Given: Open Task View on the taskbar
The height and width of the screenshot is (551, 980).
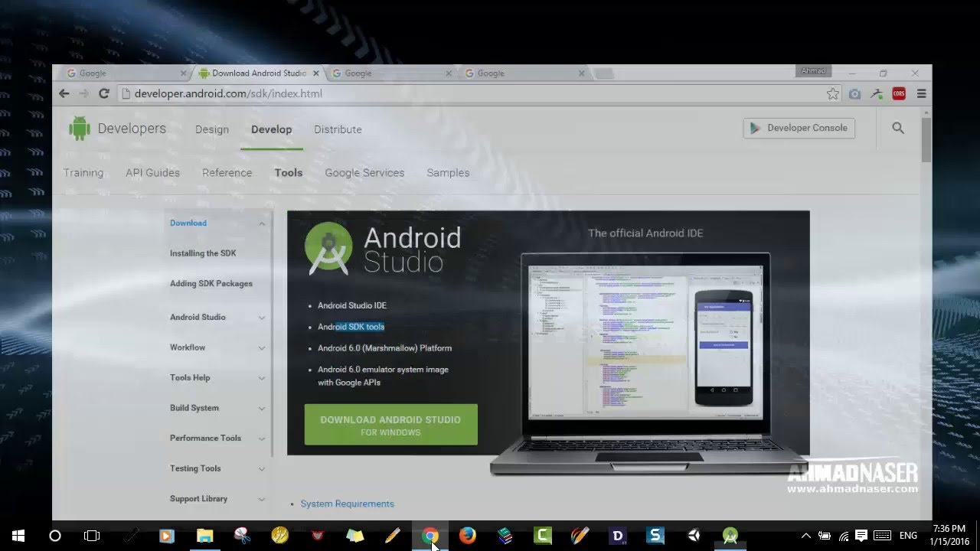Looking at the screenshot, I should [x=92, y=536].
